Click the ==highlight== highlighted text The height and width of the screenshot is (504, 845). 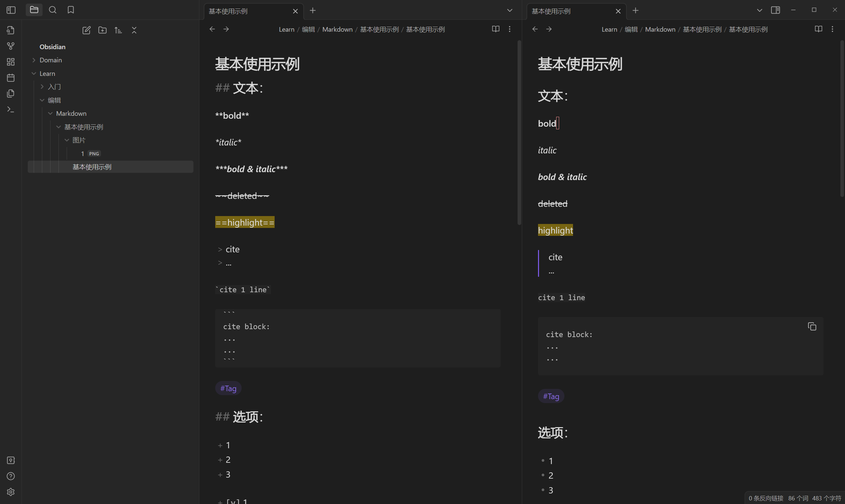coord(244,222)
